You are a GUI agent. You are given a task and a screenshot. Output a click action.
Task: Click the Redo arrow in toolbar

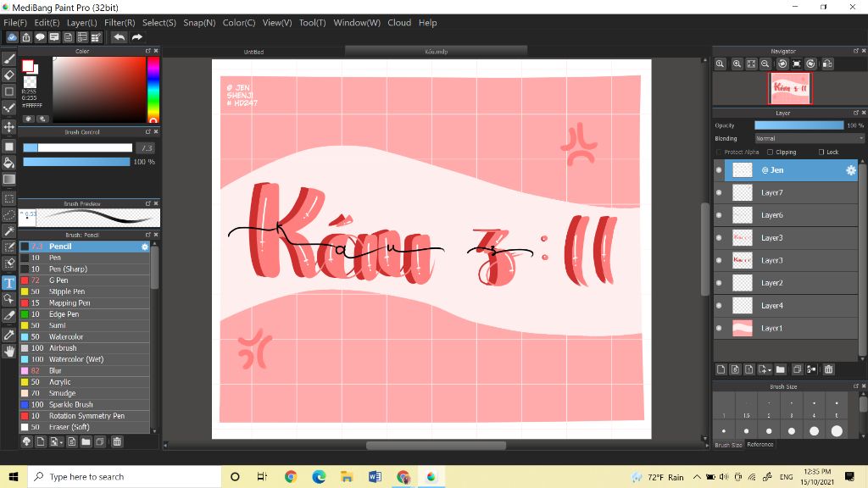(136, 37)
